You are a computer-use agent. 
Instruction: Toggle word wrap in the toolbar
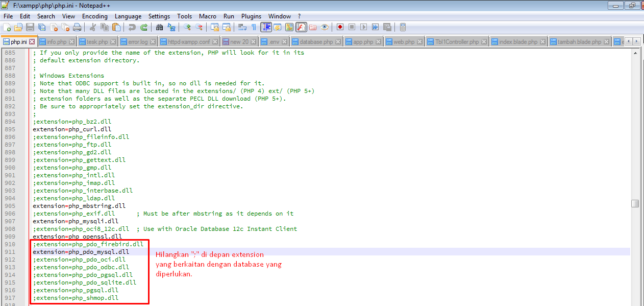tap(242, 27)
